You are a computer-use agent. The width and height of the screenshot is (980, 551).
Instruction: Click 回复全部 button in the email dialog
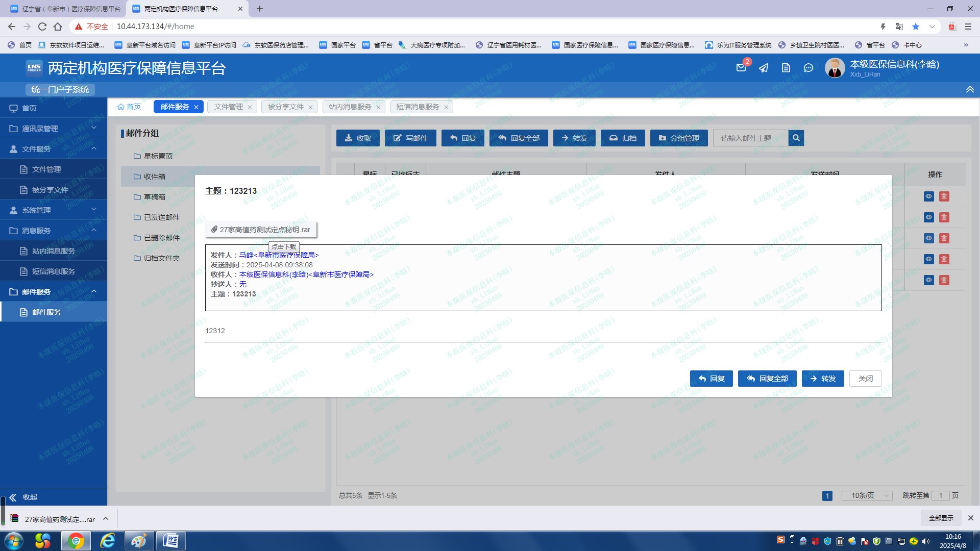tap(767, 379)
